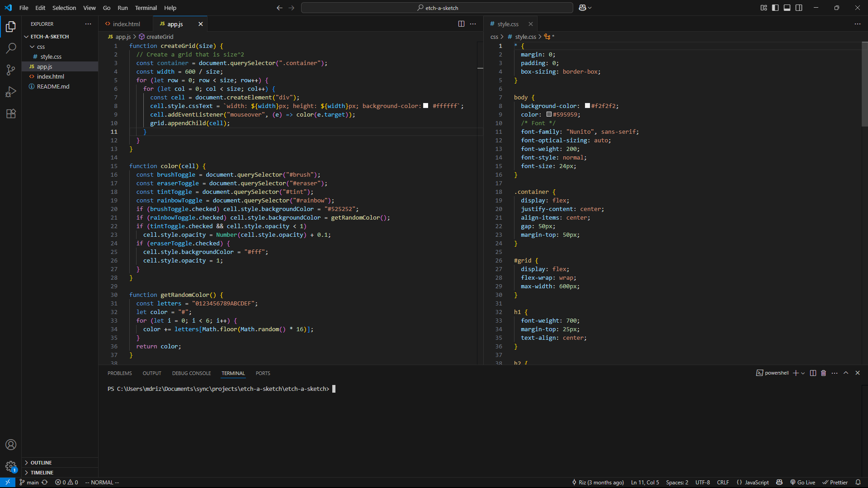Open Run and Debug view

[x=11, y=92]
